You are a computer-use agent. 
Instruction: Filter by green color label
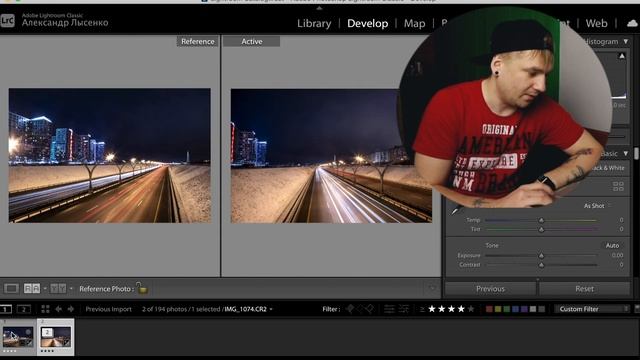coord(507,309)
